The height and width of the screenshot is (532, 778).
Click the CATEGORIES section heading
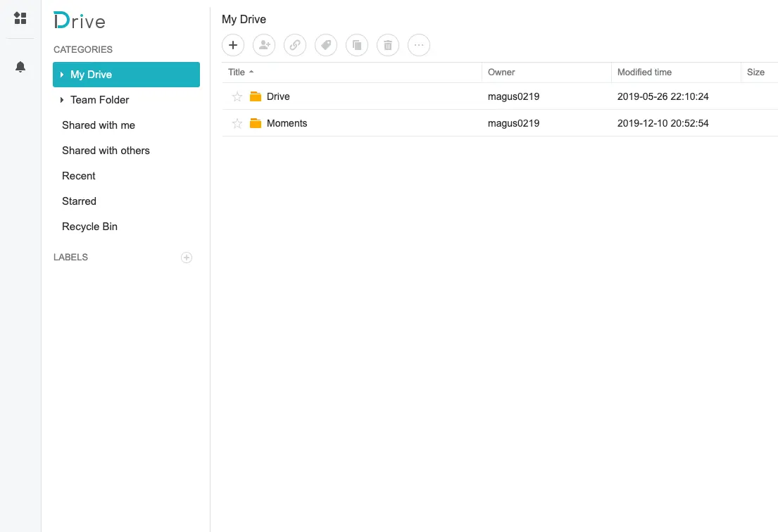83,49
